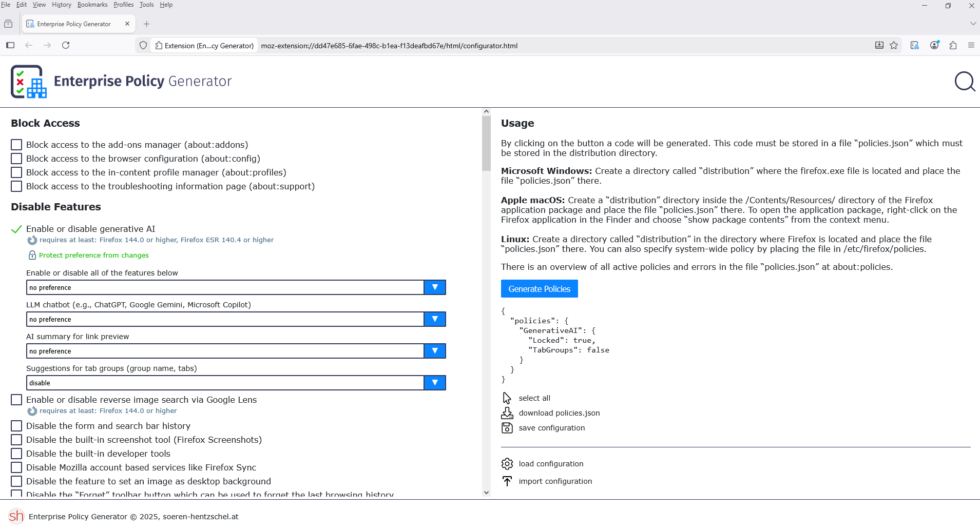Click the select all cursor icon
This screenshot has width=980, height=530.
507,398
